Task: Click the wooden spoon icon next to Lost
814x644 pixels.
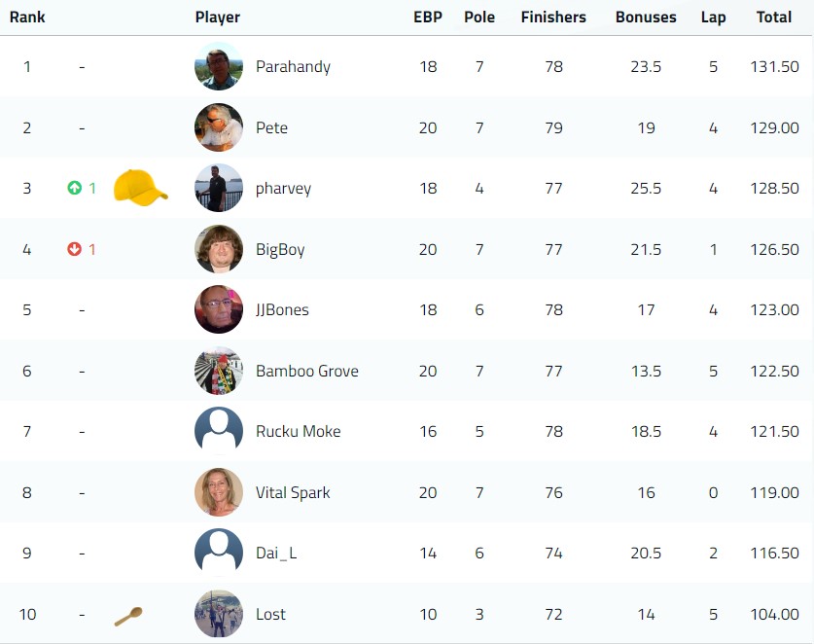Action: coord(128,617)
